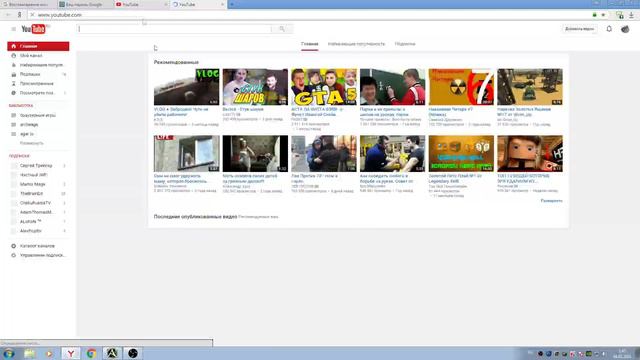This screenshot has width=640, height=360.
Task: Open the Windows Start button
Action: pos(9,353)
